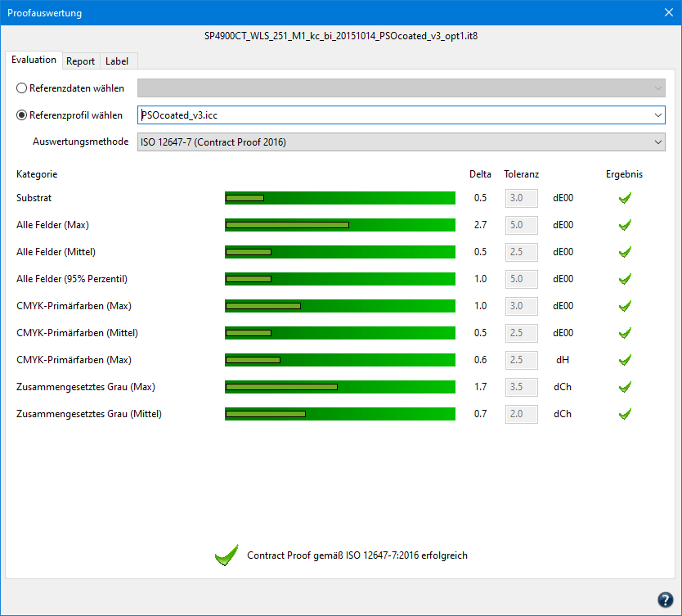Open the PSOcoated_v3.icc profile dropdown
Screen dimensions: 682x616
(658, 115)
